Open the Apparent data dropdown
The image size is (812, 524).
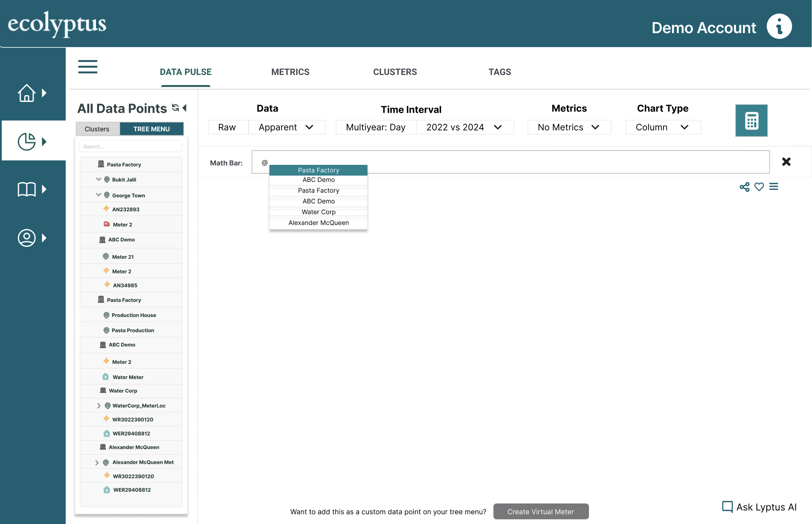coord(287,127)
